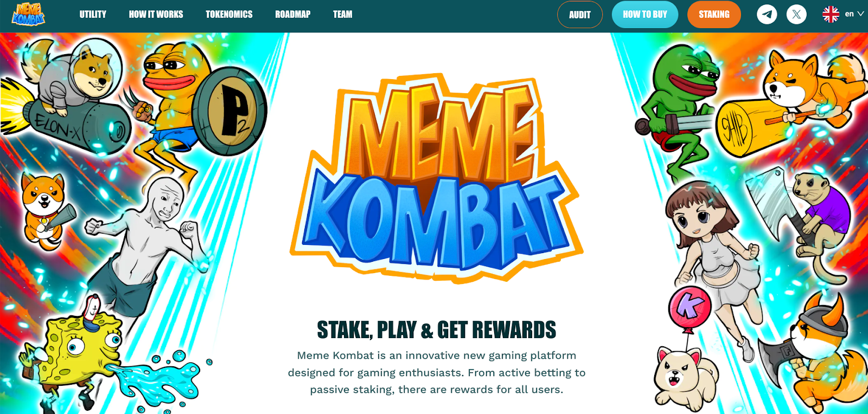The image size is (868, 414).
Task: Open the X (Twitter) icon link
Action: [796, 15]
